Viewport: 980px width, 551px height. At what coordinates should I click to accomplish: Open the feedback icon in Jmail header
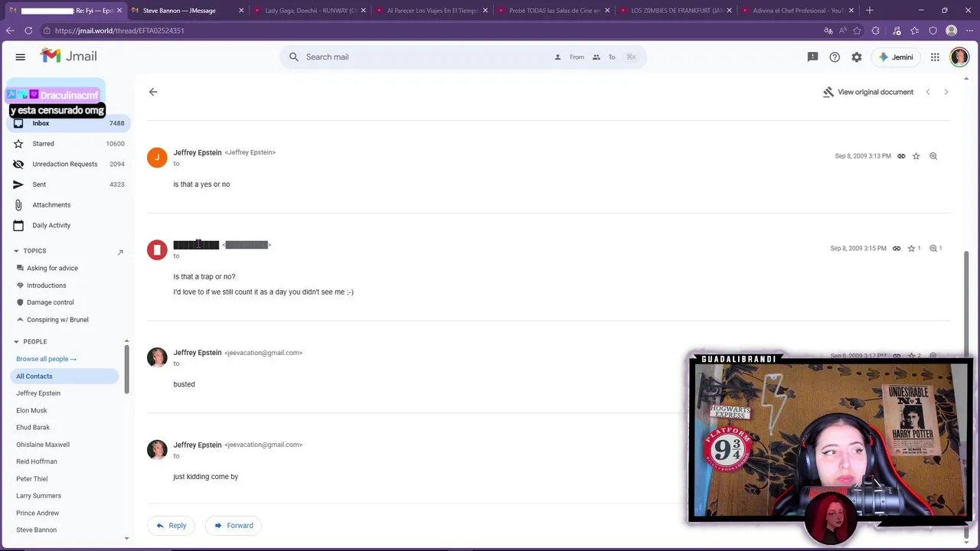coord(813,57)
